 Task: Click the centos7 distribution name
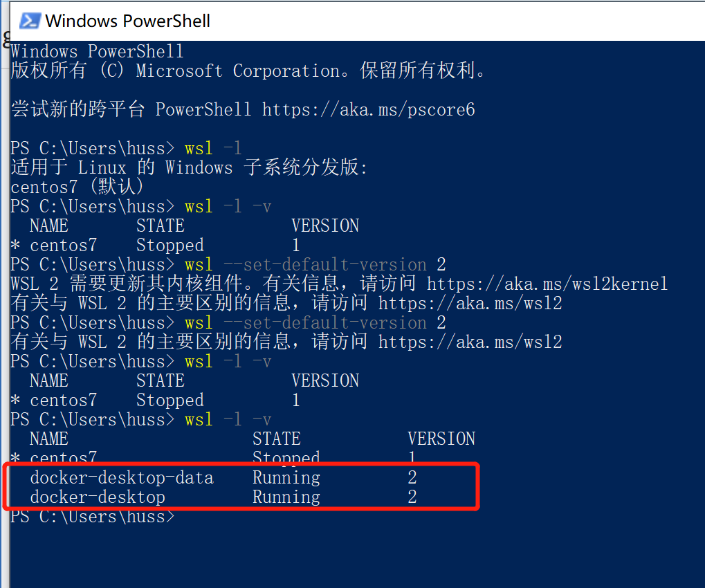[63, 245]
